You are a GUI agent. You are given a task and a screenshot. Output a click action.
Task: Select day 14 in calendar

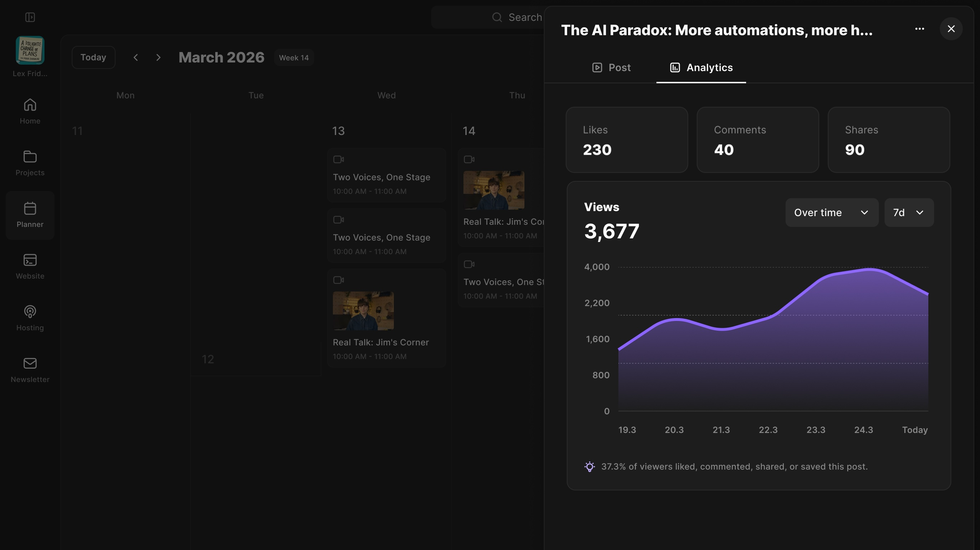tap(469, 131)
